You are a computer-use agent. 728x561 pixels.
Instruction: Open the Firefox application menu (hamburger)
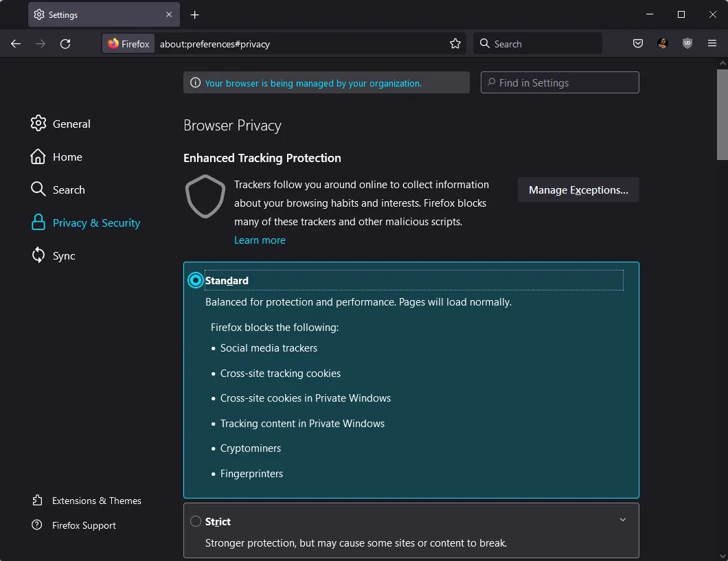(x=712, y=43)
